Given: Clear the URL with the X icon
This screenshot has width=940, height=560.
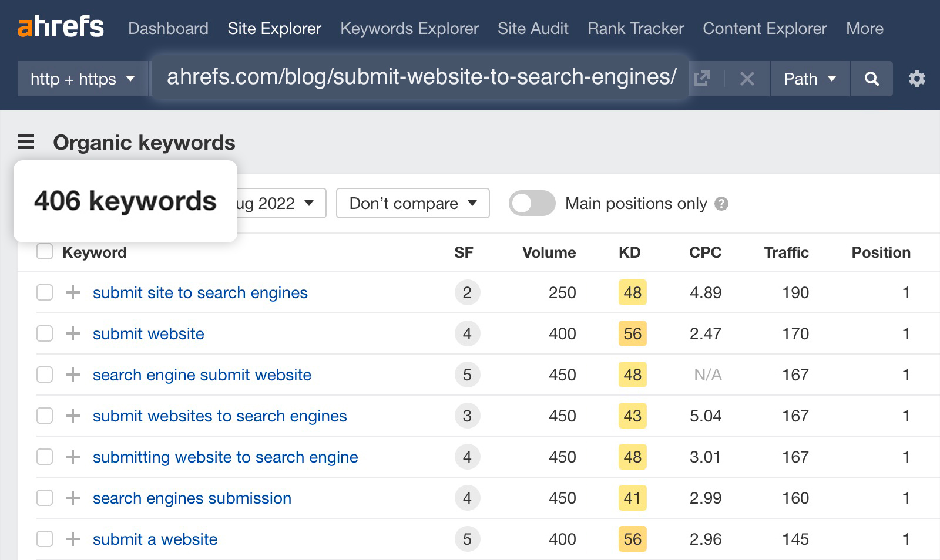Looking at the screenshot, I should tap(747, 79).
